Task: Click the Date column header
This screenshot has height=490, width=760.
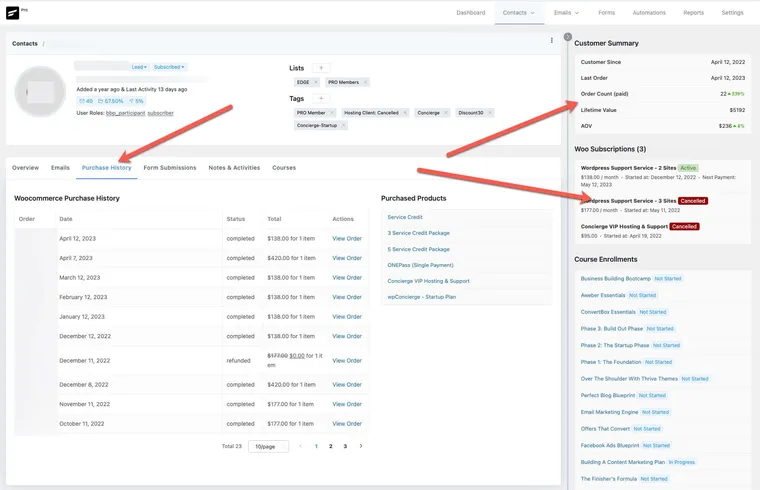Action: click(x=66, y=219)
